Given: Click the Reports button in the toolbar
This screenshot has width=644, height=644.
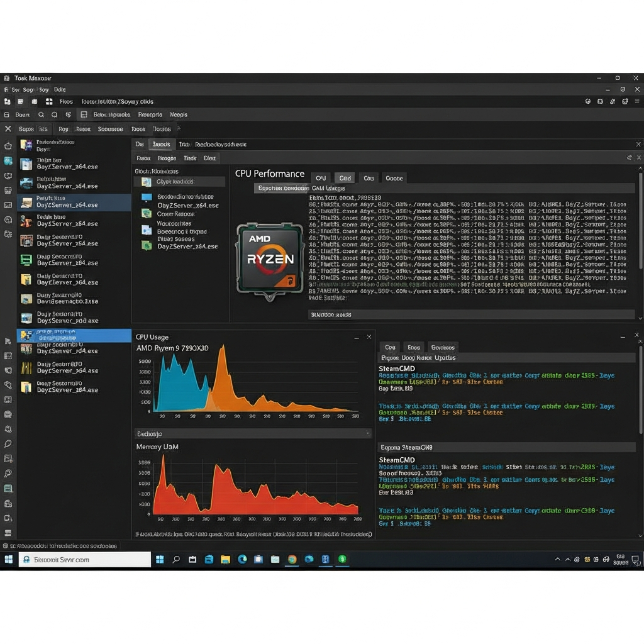Looking at the screenshot, I should (151, 114).
